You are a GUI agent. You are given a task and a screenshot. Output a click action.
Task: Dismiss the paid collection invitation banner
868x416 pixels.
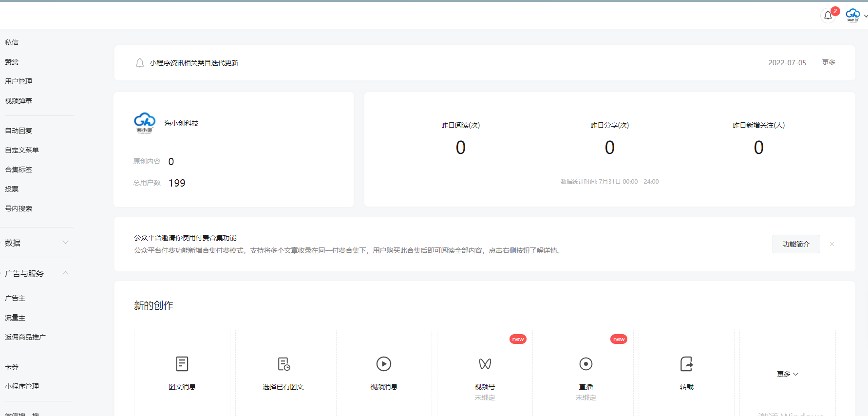click(x=832, y=244)
